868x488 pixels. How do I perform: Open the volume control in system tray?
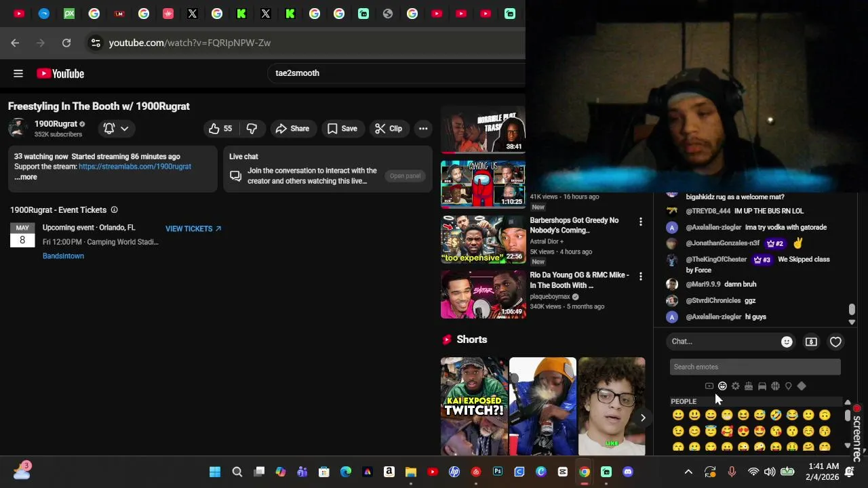(x=770, y=472)
